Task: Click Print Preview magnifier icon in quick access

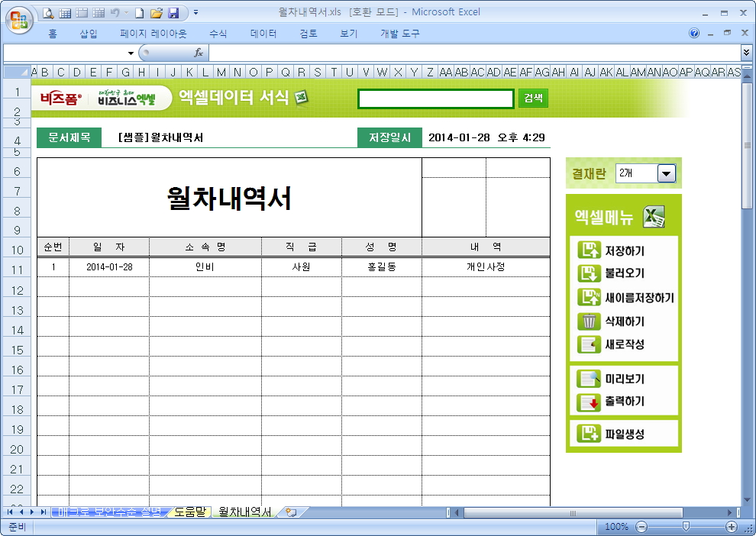Action: (x=48, y=13)
